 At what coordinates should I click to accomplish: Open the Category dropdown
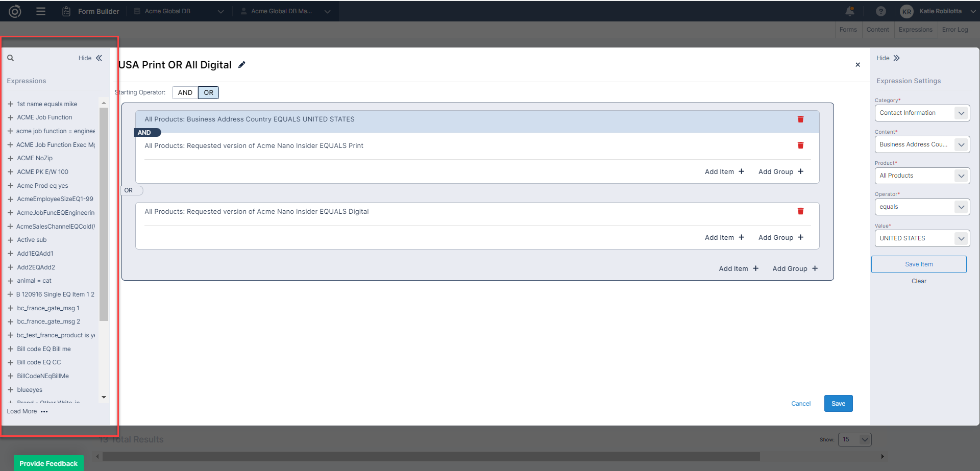(x=922, y=113)
